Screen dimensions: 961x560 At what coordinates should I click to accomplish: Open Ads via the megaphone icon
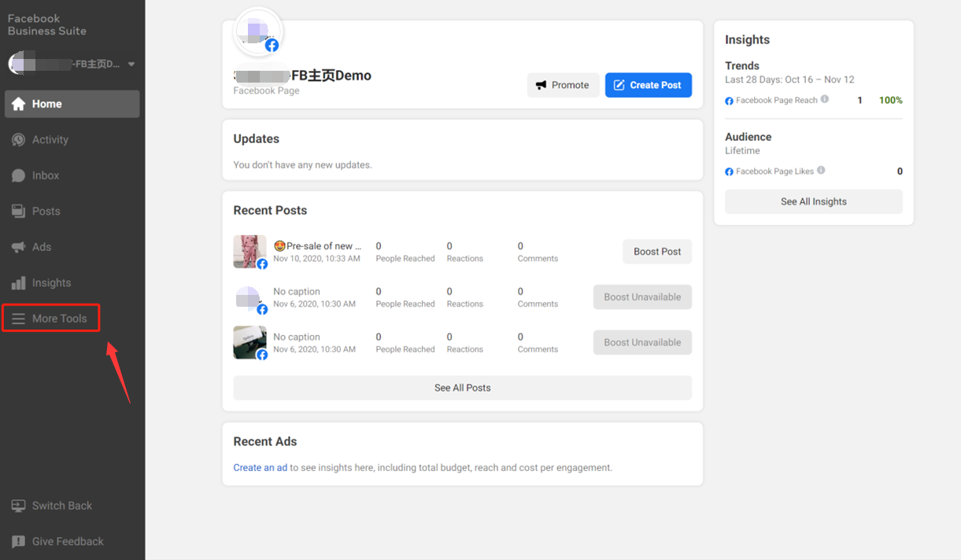click(x=18, y=247)
